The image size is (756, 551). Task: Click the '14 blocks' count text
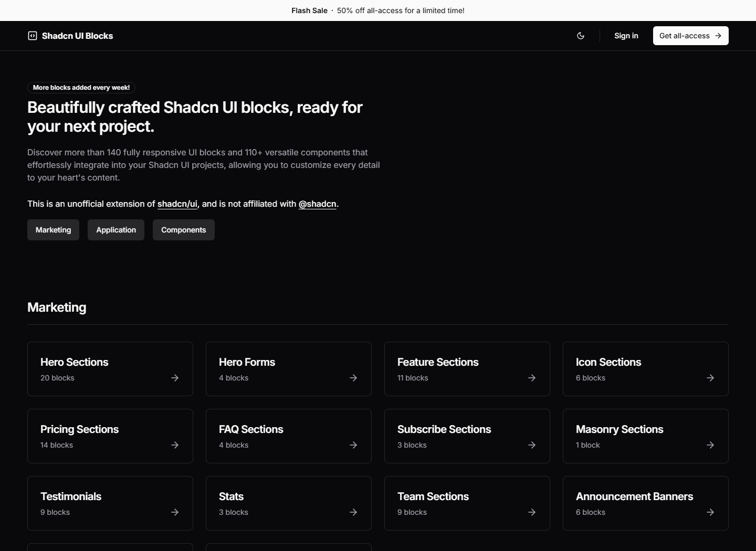(57, 445)
